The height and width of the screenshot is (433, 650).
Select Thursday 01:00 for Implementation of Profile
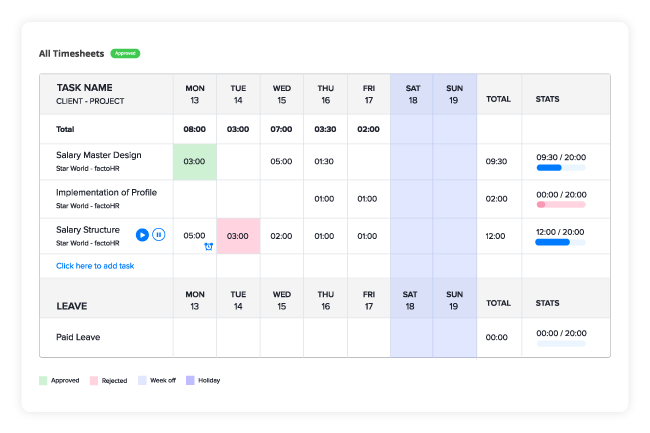[x=324, y=199]
